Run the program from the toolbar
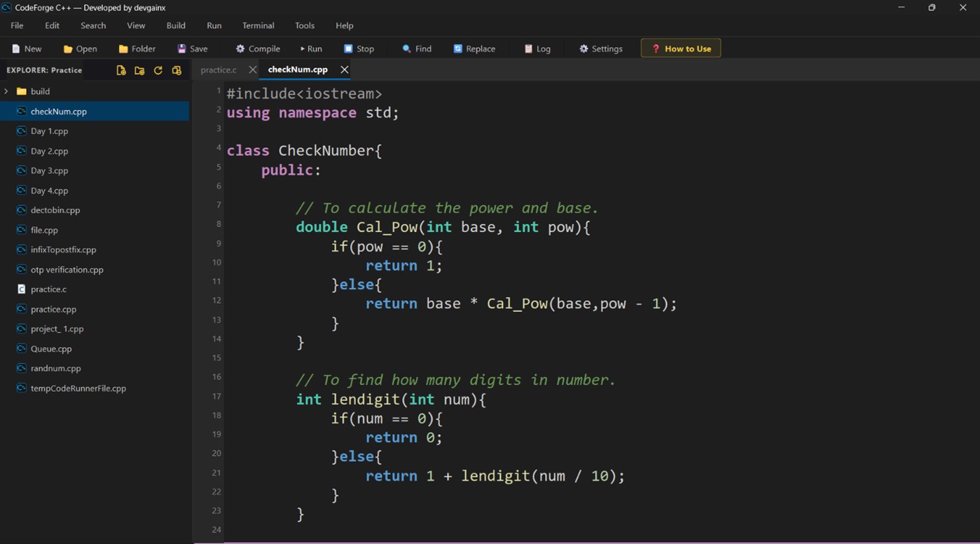The image size is (980, 544). (311, 48)
